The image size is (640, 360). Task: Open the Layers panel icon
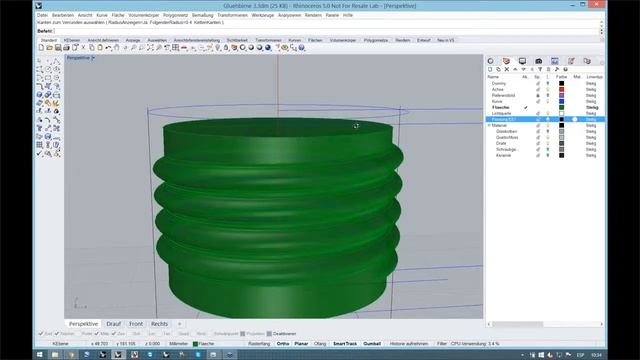coord(506,61)
